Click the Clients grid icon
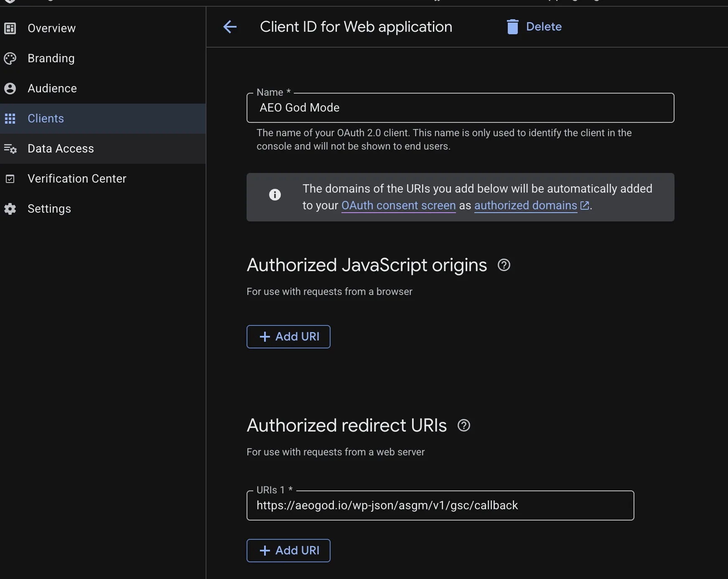The width and height of the screenshot is (728, 579). (10, 119)
